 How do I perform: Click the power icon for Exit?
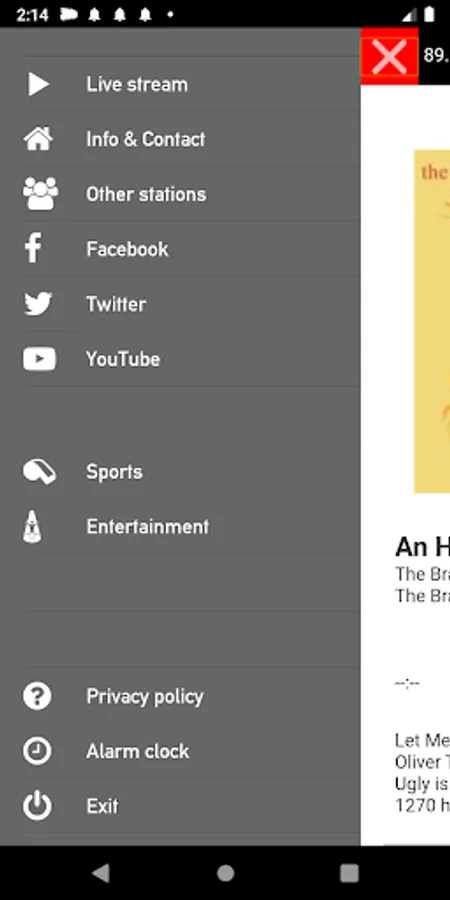click(x=37, y=806)
